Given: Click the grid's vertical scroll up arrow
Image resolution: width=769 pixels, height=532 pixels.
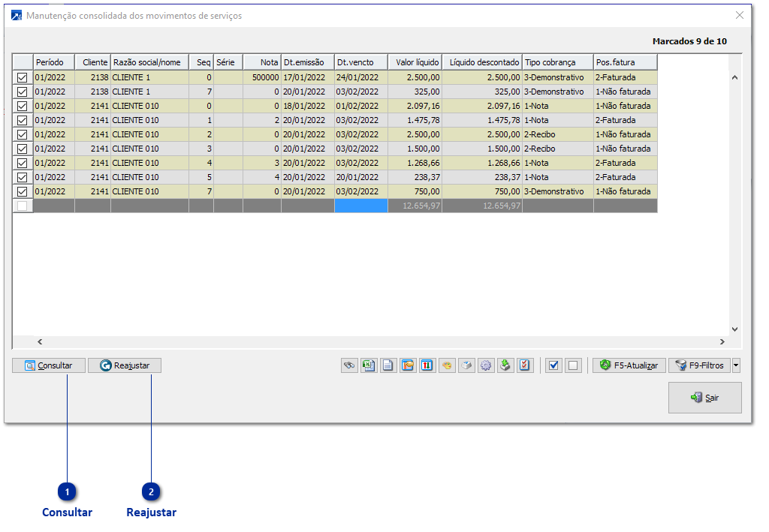Looking at the screenshot, I should pos(734,77).
